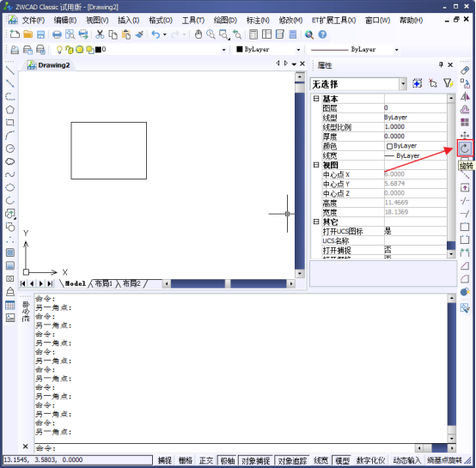Screen dimensions: 476x468
Task: Select the Arc drawing tool
Action: 10,136
